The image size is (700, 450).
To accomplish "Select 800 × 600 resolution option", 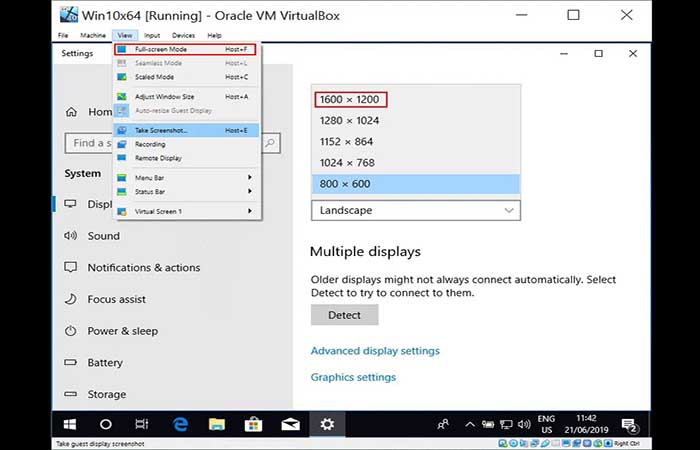I will (416, 184).
